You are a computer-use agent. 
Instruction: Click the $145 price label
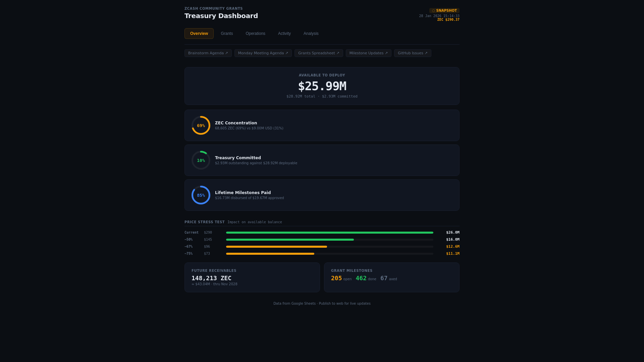[208, 240]
